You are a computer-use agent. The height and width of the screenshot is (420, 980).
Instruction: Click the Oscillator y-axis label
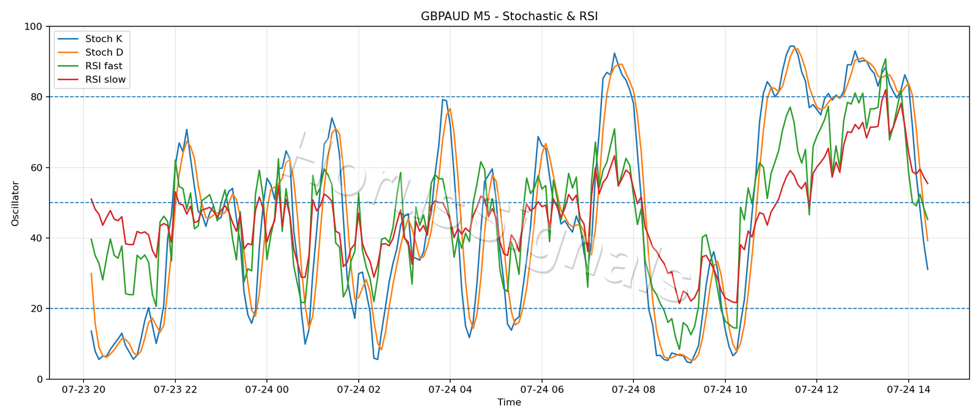coord(15,203)
